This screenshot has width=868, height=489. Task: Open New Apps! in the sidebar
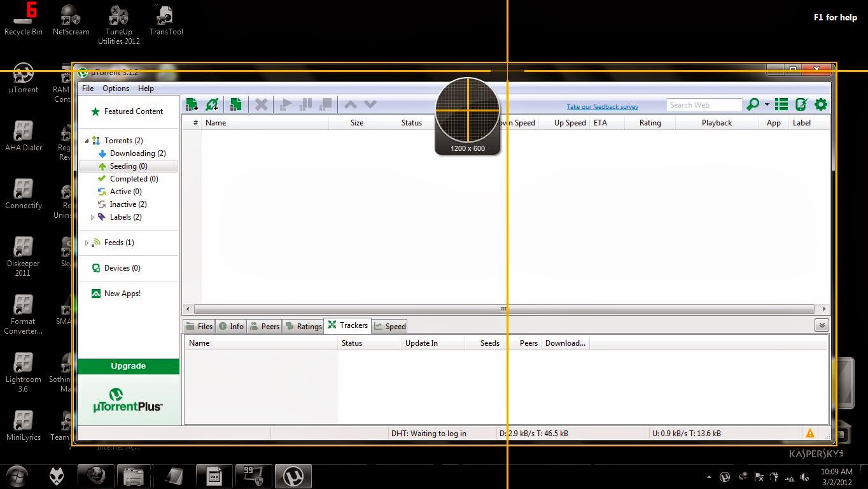click(122, 294)
